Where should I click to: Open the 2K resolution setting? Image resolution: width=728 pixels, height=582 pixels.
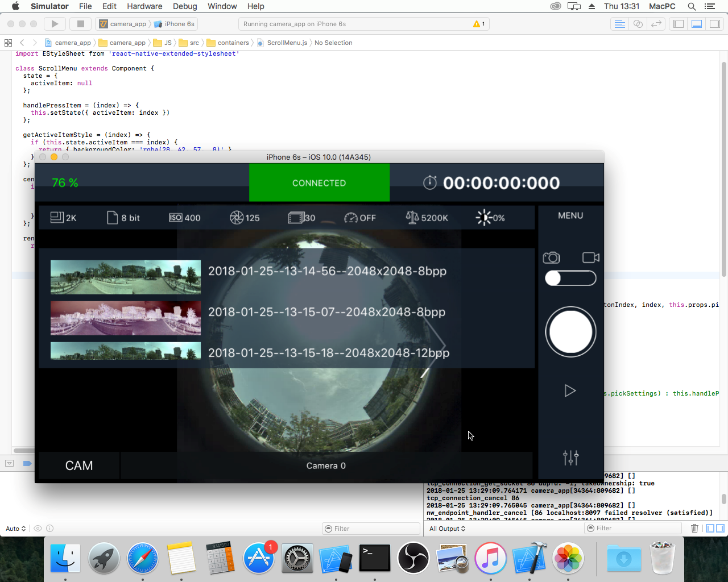[63, 218]
